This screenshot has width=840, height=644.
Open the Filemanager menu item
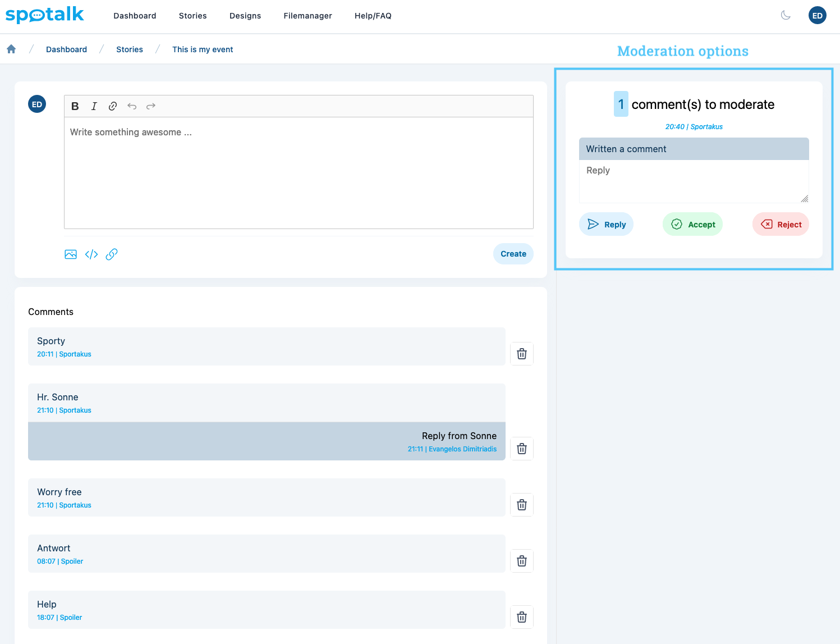coord(307,16)
